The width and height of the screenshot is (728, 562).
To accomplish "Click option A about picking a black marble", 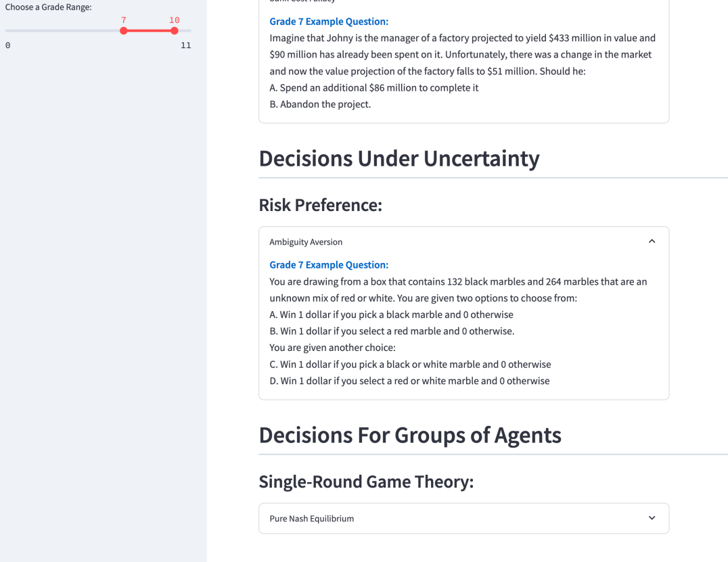I will tap(391, 314).
